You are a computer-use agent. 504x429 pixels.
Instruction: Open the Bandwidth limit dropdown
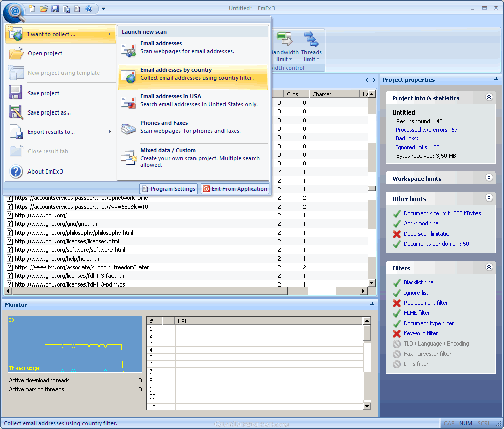(x=284, y=47)
